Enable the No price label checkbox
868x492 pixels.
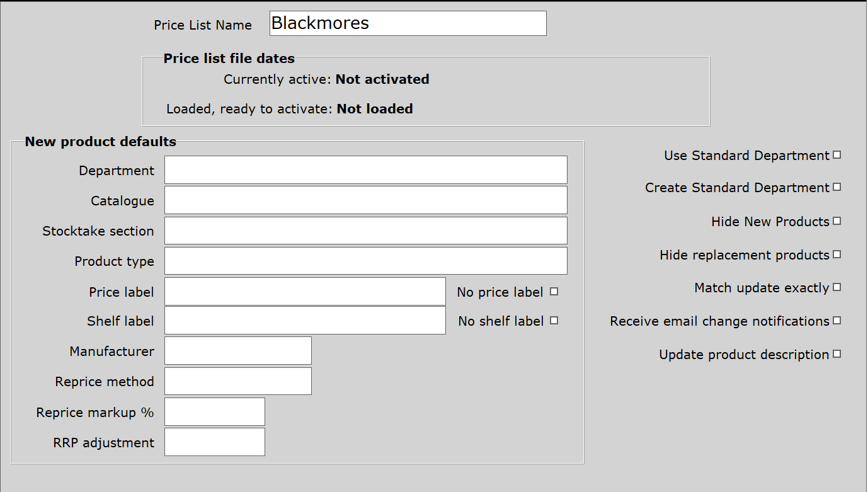tap(554, 292)
